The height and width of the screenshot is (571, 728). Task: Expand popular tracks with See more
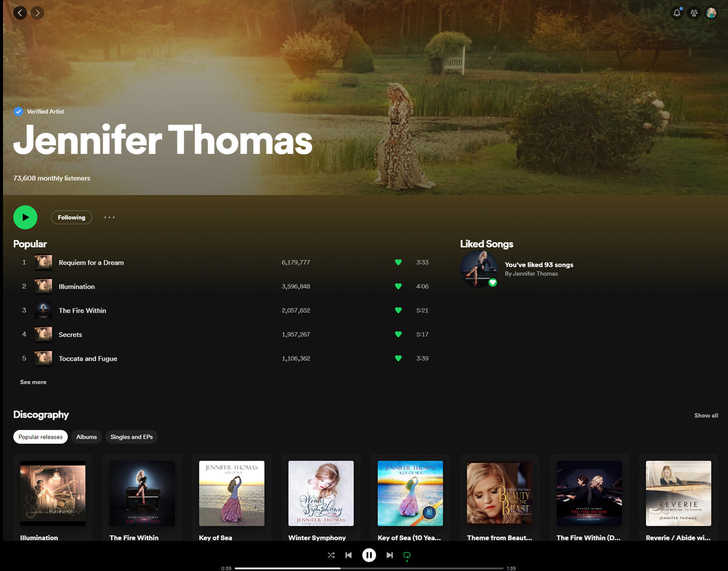click(x=33, y=382)
